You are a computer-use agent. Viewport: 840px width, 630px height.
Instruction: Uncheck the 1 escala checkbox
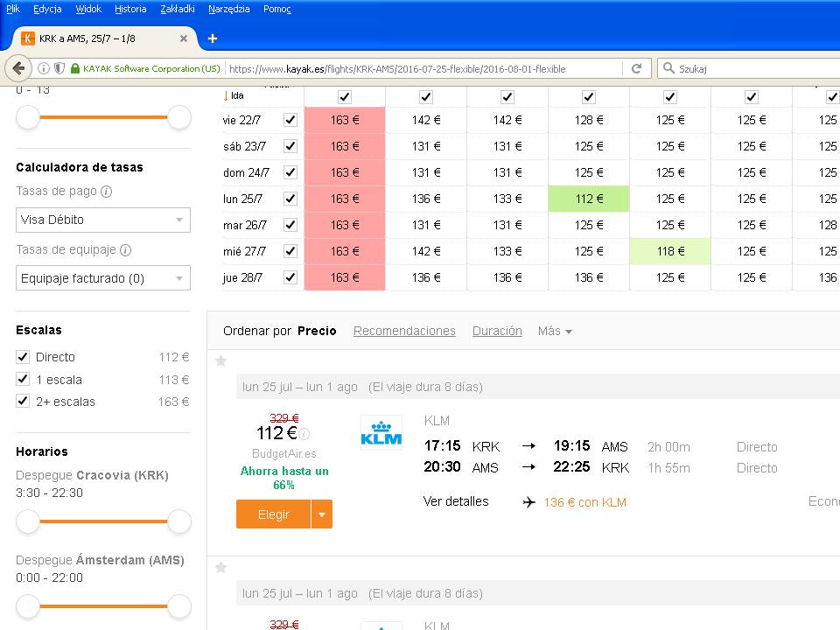(x=23, y=379)
